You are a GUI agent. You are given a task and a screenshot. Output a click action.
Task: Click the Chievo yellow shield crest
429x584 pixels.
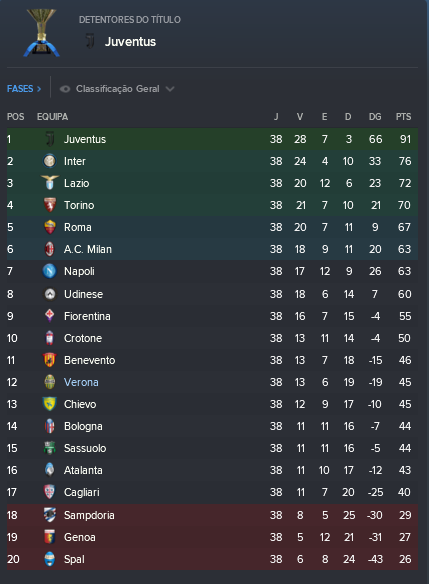(50, 404)
